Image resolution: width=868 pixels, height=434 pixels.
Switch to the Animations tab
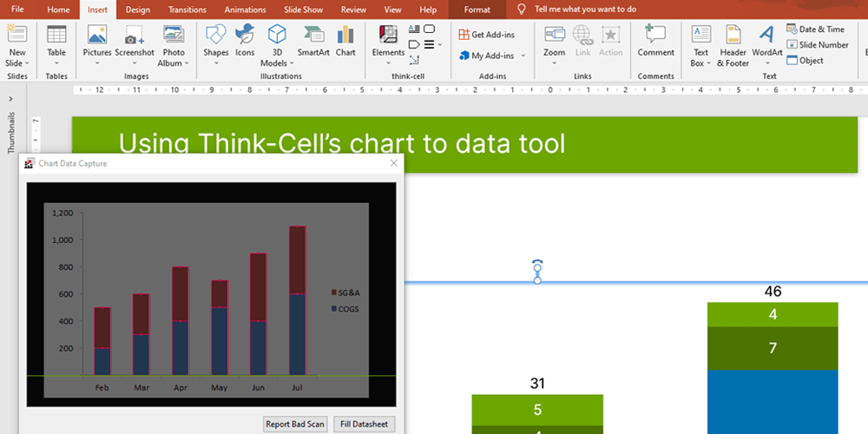pyautogui.click(x=245, y=10)
